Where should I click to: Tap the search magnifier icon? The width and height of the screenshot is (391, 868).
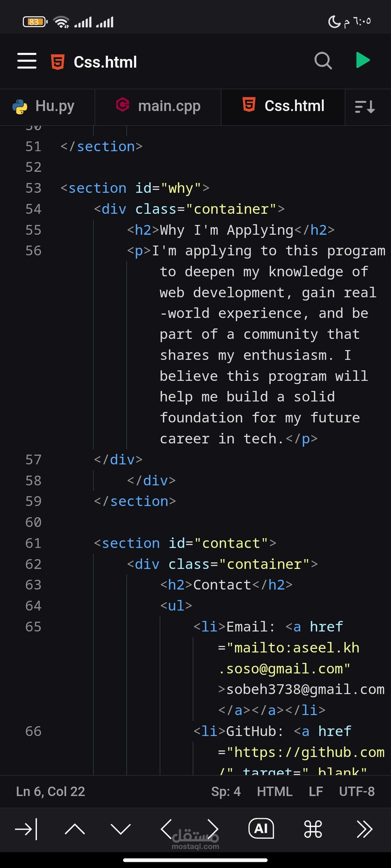(x=323, y=61)
